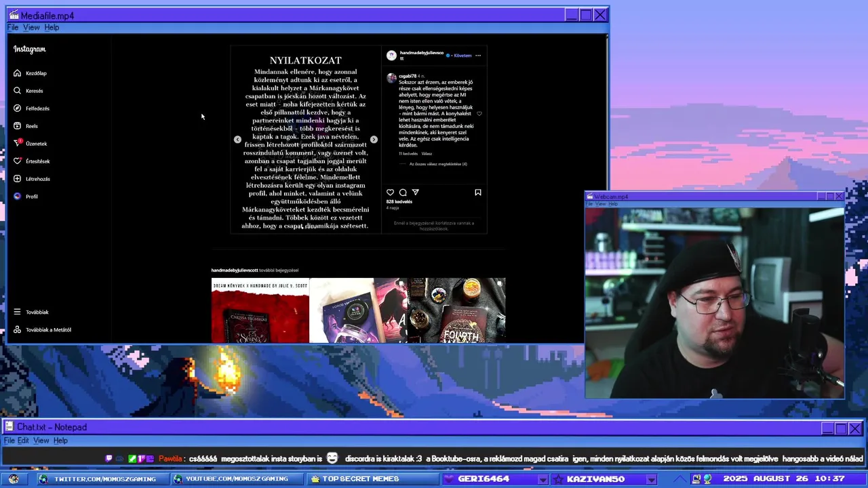The width and height of the screenshot is (868, 488).
Task: Open the three-dot post options menu
Action: tap(478, 56)
